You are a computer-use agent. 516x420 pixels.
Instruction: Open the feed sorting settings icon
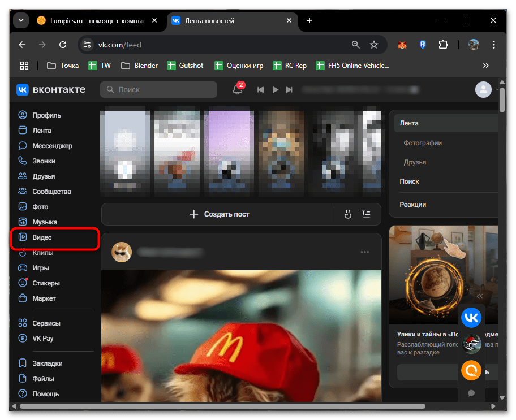point(366,214)
